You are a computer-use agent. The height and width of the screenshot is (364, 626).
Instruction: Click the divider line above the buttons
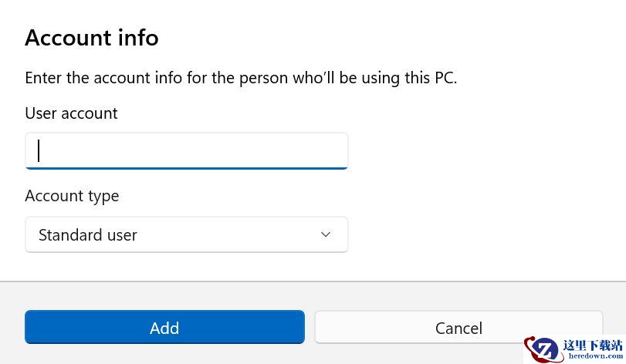tap(313, 281)
